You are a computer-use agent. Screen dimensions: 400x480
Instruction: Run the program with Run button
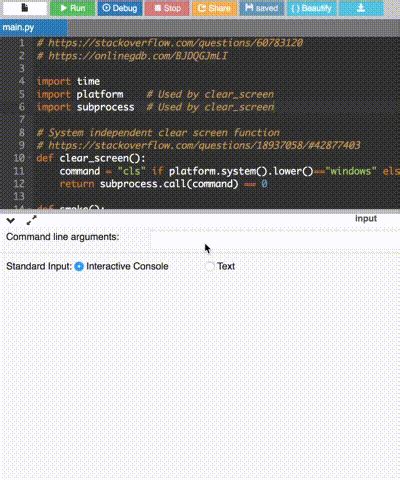pyautogui.click(x=72, y=8)
